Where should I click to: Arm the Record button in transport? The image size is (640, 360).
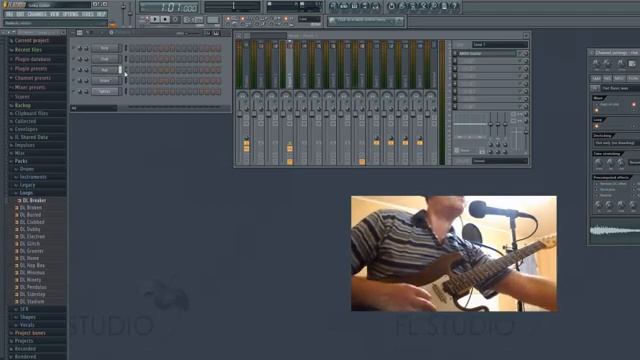pos(176,19)
